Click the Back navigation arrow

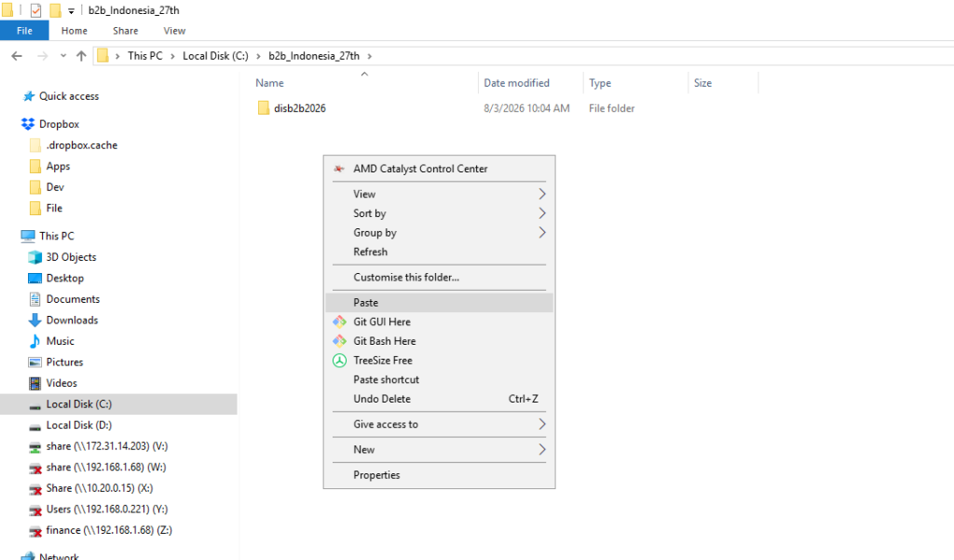click(17, 56)
